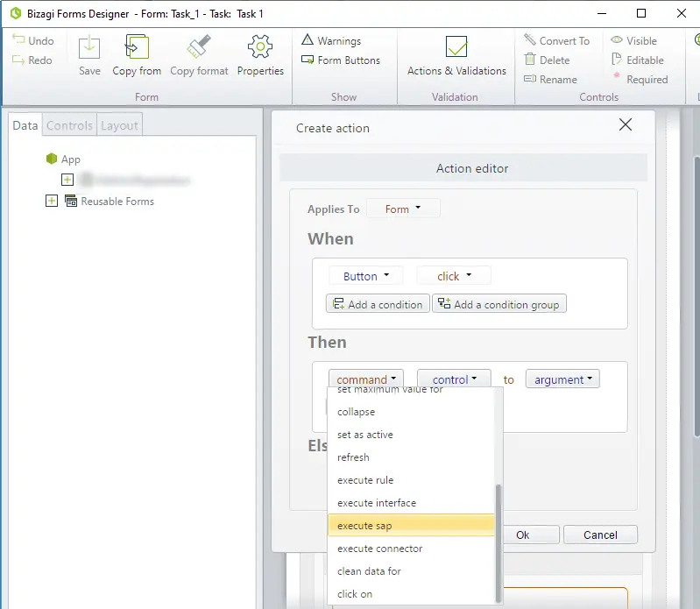This screenshot has height=609, width=700.
Task: Open the Applies To Form dropdown
Action: click(x=403, y=209)
